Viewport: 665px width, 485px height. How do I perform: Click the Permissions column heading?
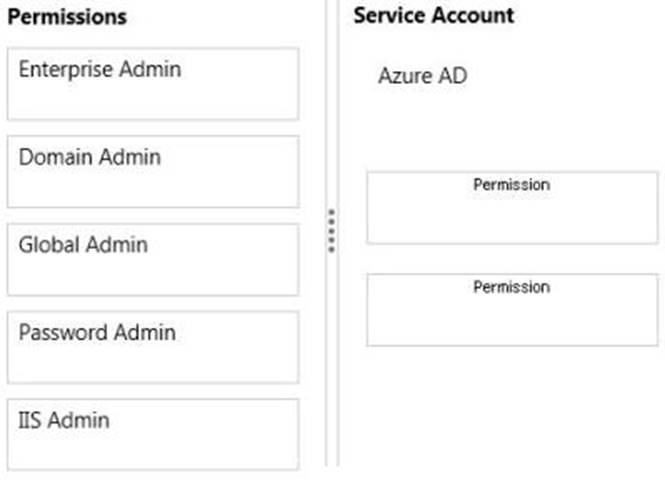click(67, 17)
